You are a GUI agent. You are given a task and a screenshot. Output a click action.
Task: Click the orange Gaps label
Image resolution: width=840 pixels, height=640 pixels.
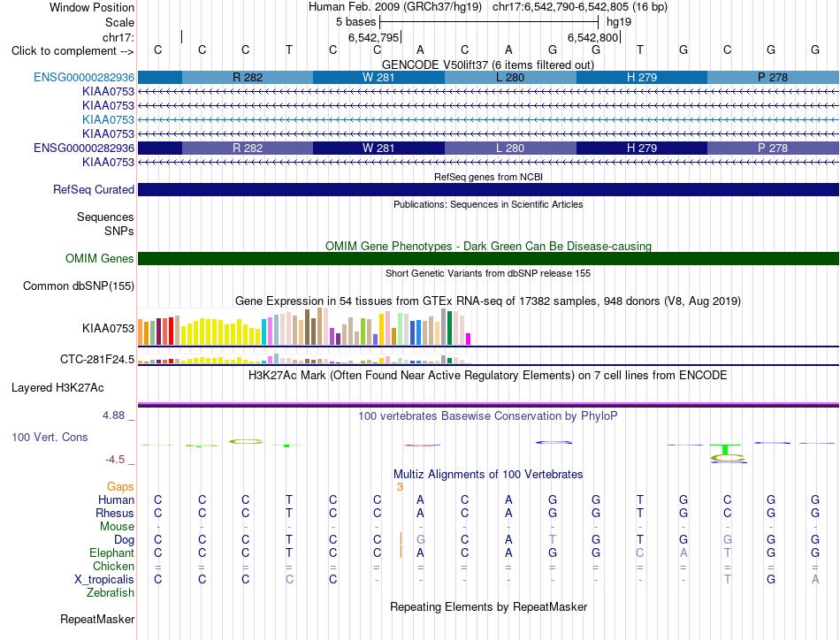tap(120, 486)
